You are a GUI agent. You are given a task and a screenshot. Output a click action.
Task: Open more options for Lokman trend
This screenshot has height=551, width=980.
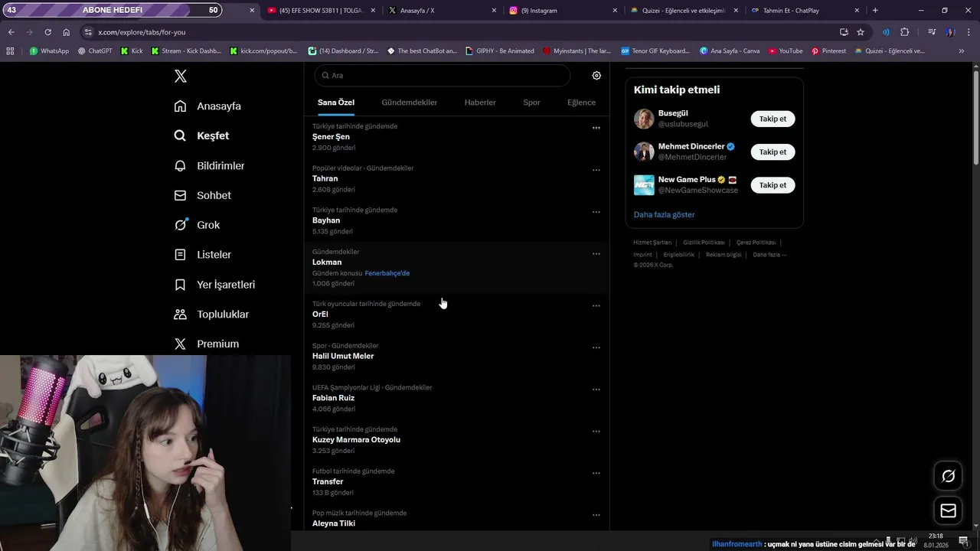pos(596,253)
